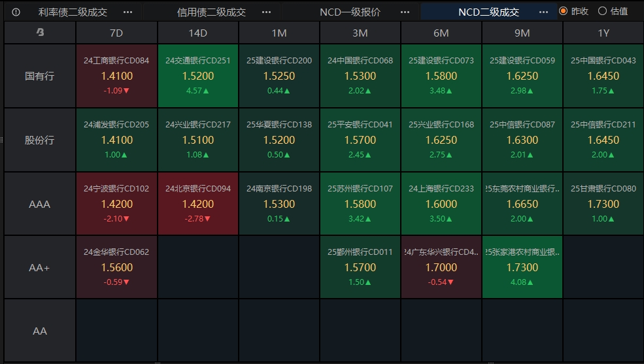Open the 24交通银行CD251 cell
The image size is (644, 364).
[198, 76]
